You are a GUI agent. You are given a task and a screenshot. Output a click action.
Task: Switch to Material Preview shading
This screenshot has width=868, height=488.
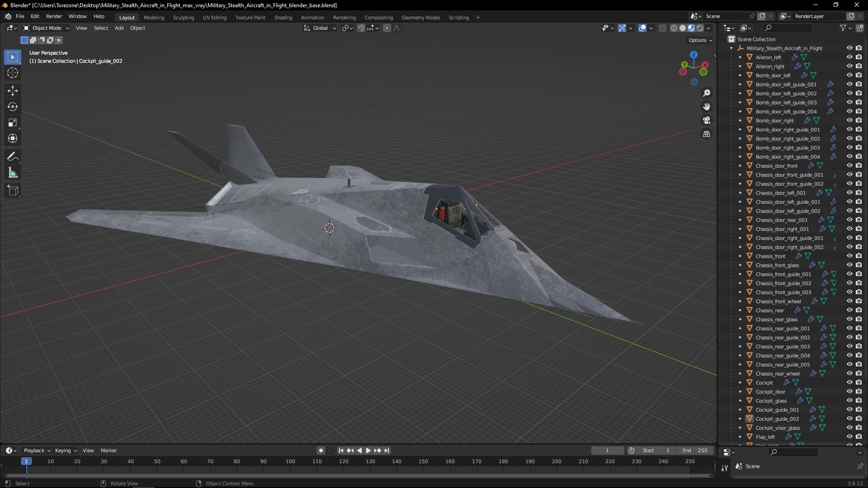[691, 28]
